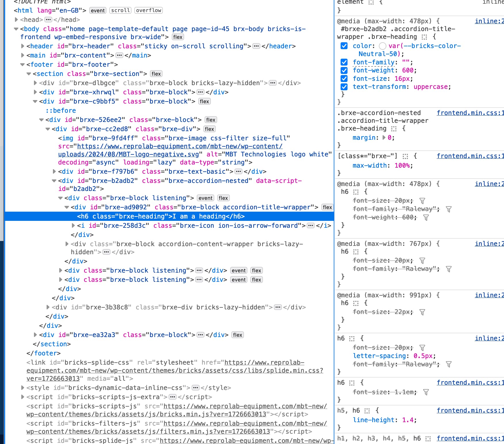
Task: Expand the head element node
Action: coord(16,20)
